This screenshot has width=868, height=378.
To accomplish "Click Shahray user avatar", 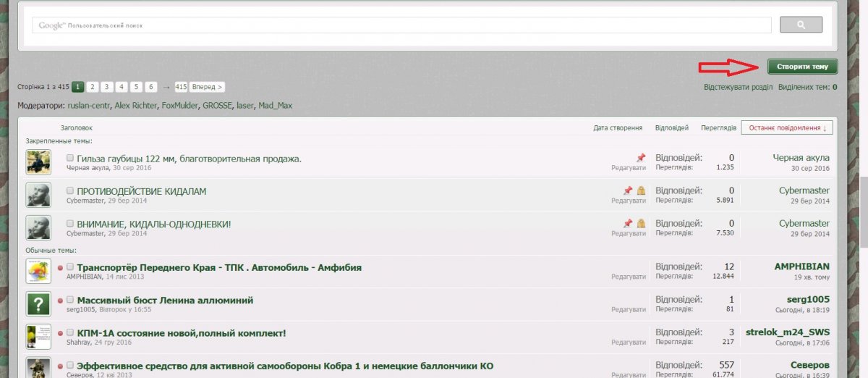I will coord(38,337).
